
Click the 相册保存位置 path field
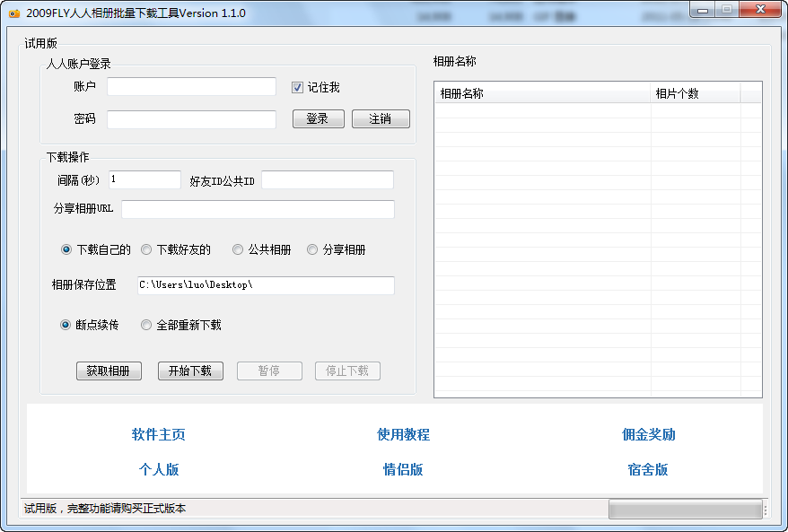point(266,285)
